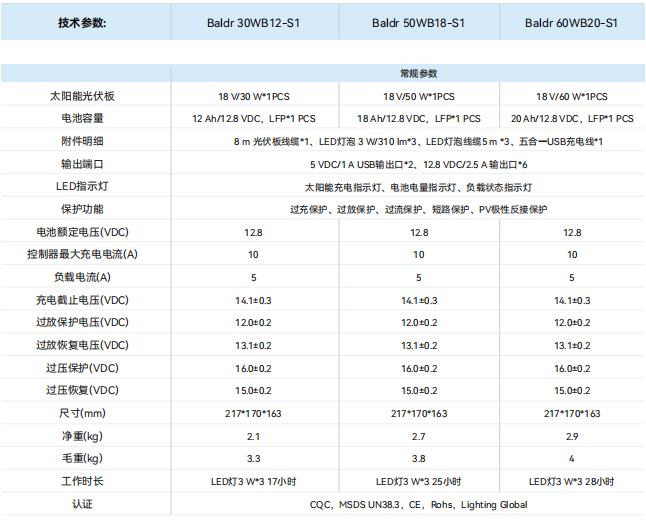Click the 充电截止电压(VDC) row label
The height and width of the screenshot is (520, 646).
click(x=82, y=300)
